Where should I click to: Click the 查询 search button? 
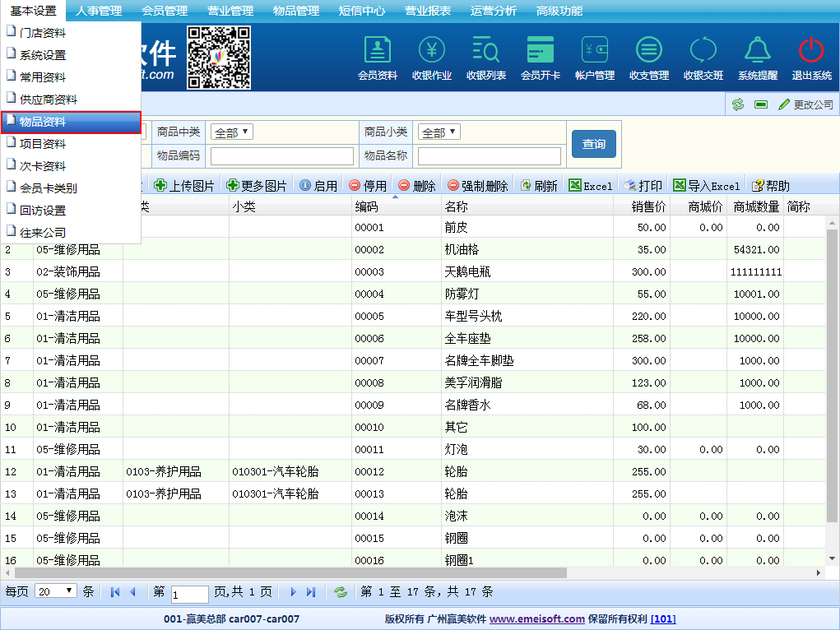click(593, 144)
